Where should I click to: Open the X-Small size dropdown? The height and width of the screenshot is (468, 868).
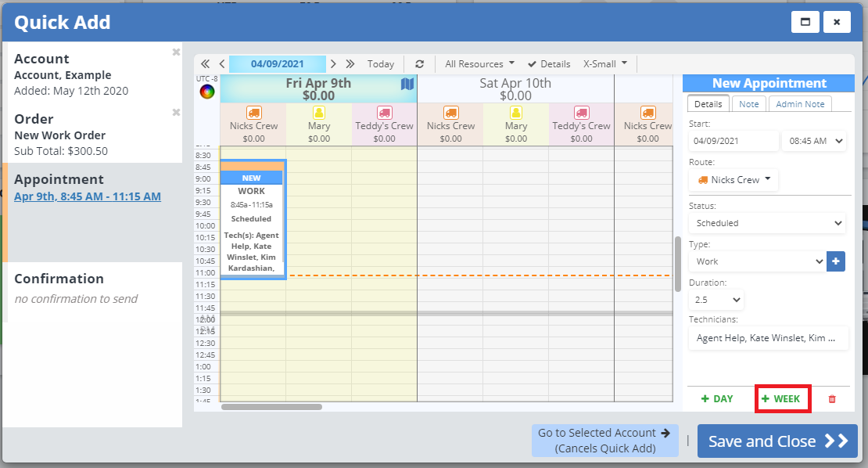605,64
